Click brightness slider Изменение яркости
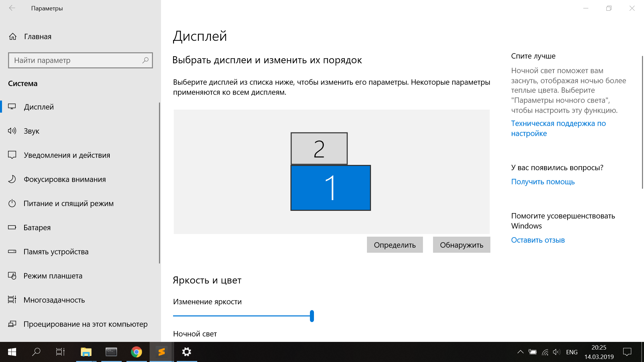The image size is (644, 362). click(312, 316)
